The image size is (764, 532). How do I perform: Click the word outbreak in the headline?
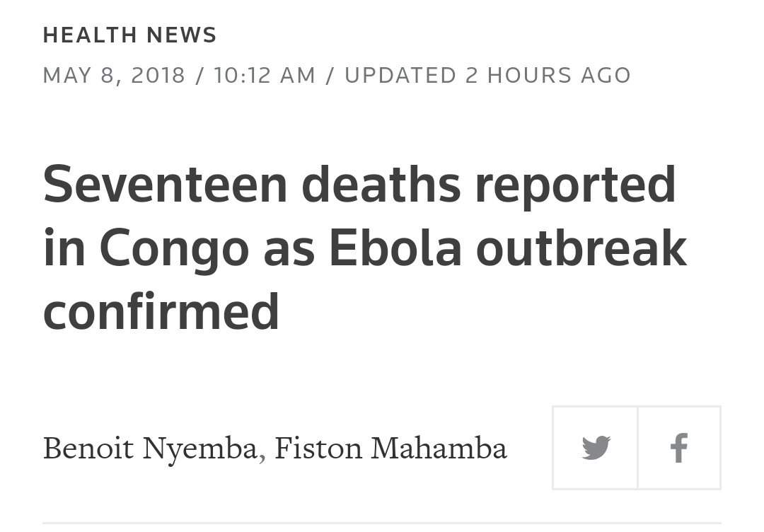581,248
